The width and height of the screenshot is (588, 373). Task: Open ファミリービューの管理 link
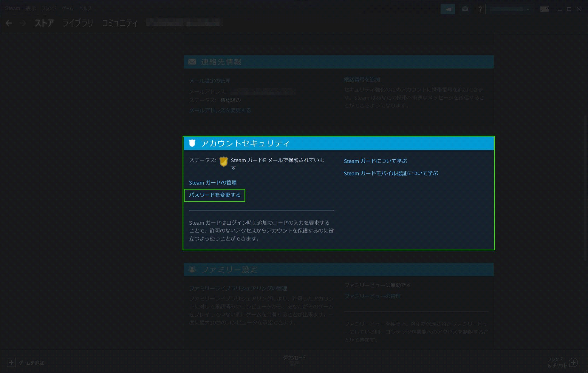point(372,296)
